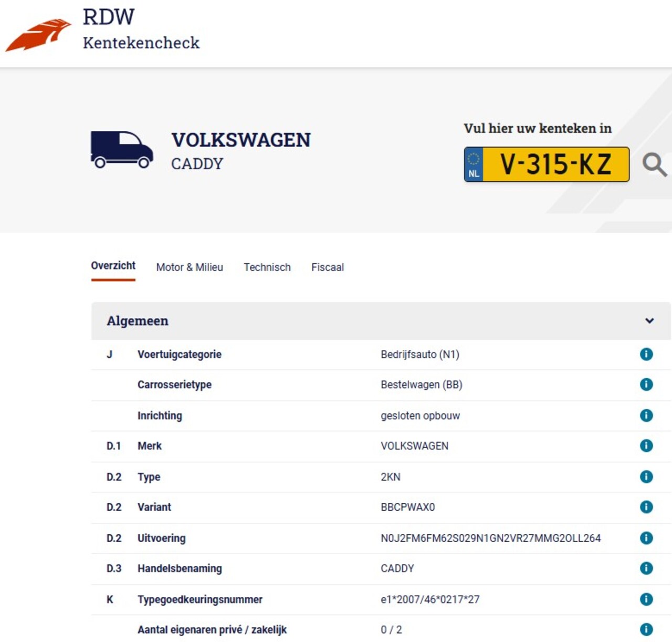Open info icon for Variant
This screenshot has width=672, height=642.
point(646,507)
